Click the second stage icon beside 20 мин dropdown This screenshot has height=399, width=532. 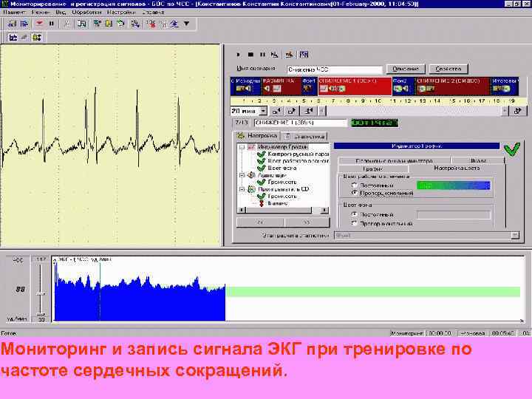292,111
